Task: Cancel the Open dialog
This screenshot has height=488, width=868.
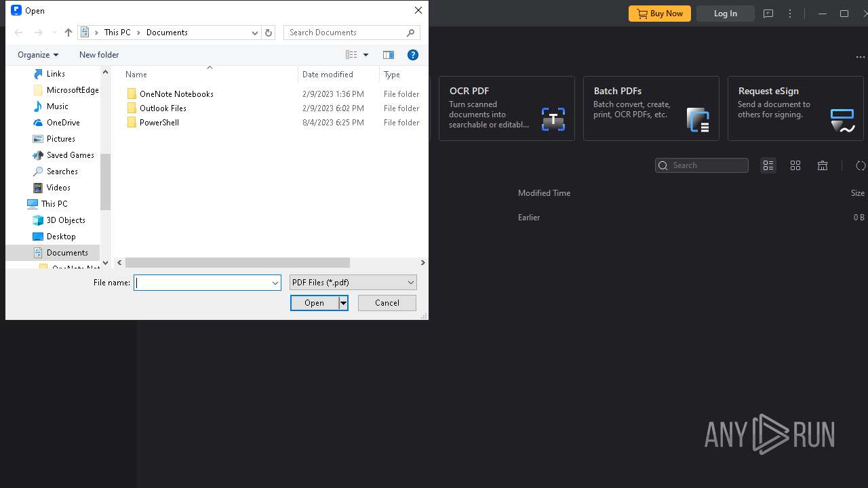Action: [x=387, y=303]
